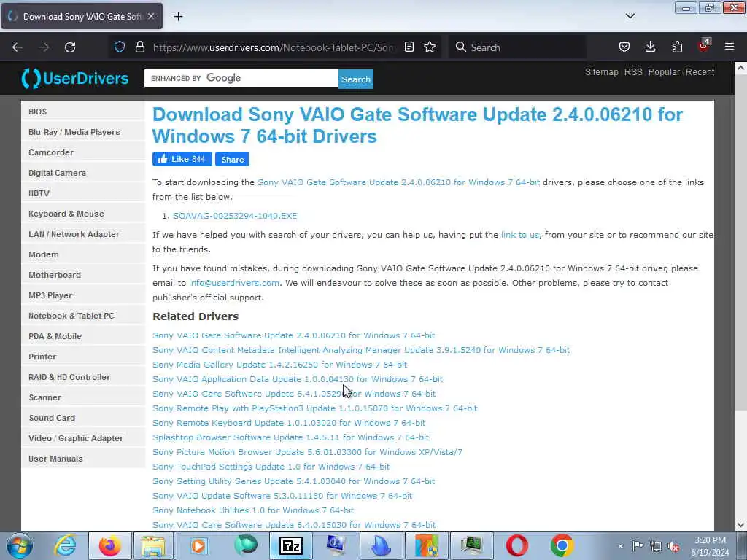Click the muted volume tray icon
Image resolution: width=747 pixels, height=560 pixels.
673,546
